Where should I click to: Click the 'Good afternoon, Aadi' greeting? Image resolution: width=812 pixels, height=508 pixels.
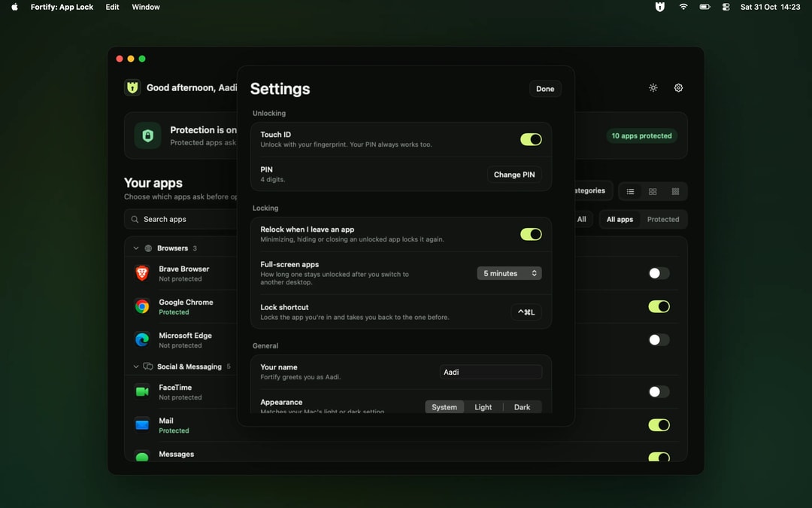(192, 87)
